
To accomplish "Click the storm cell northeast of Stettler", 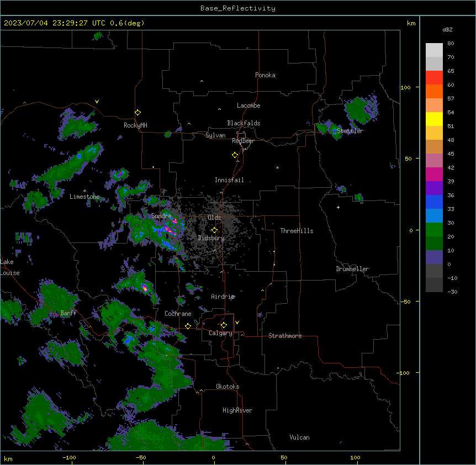I will (361, 109).
